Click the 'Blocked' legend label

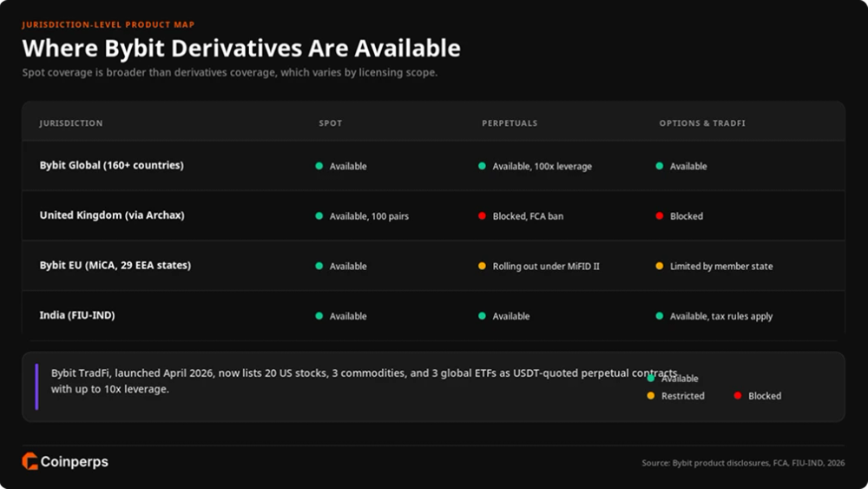coord(765,396)
